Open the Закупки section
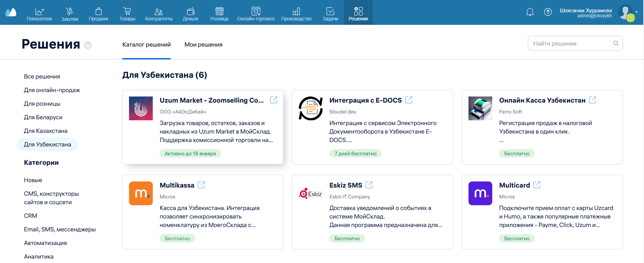 [70, 14]
